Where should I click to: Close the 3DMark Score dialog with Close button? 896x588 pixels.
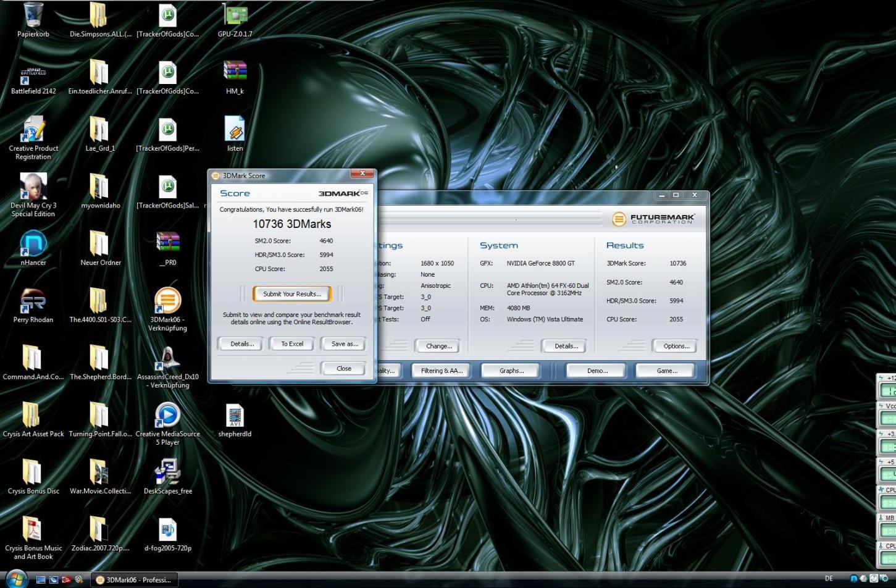(344, 369)
